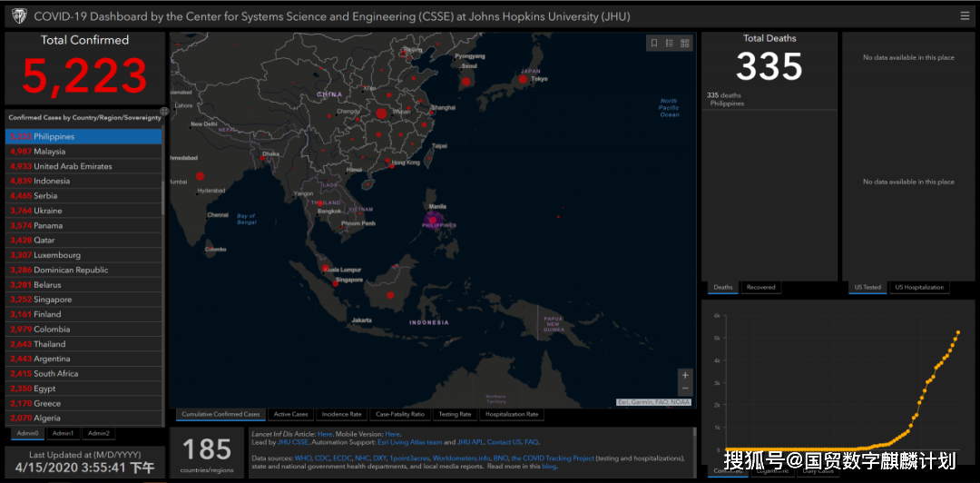The height and width of the screenshot is (483, 980).
Task: Select Singapore in the country list
Action: point(53,300)
